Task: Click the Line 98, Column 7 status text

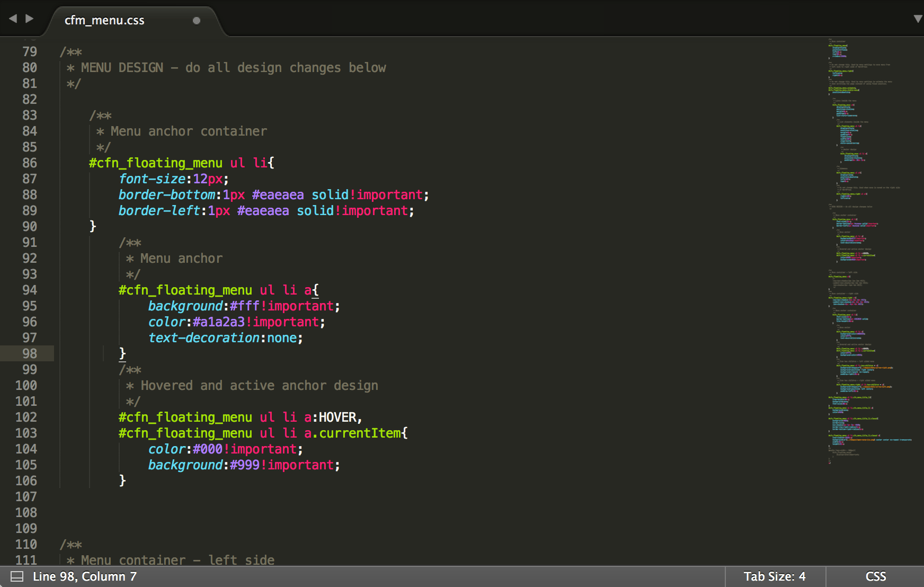Action: pyautogui.click(x=85, y=576)
